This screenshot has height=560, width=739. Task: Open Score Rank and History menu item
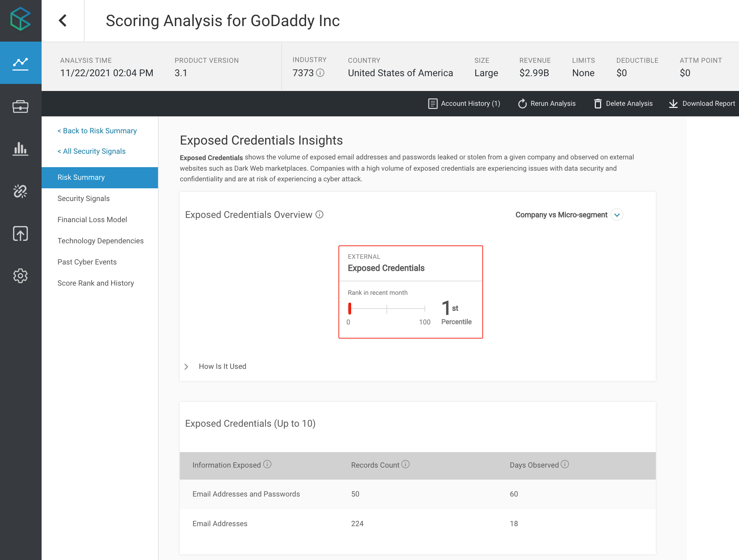(x=96, y=283)
